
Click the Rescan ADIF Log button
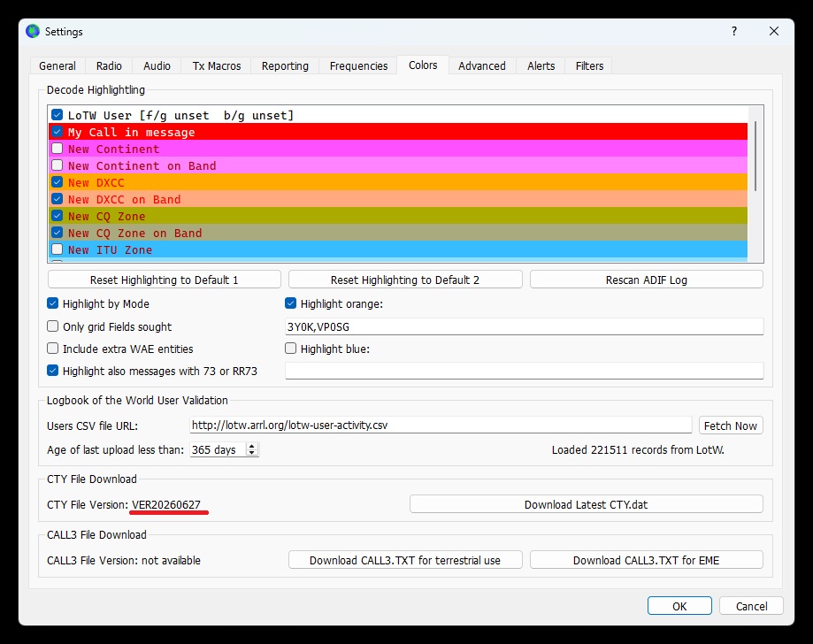[x=647, y=280]
